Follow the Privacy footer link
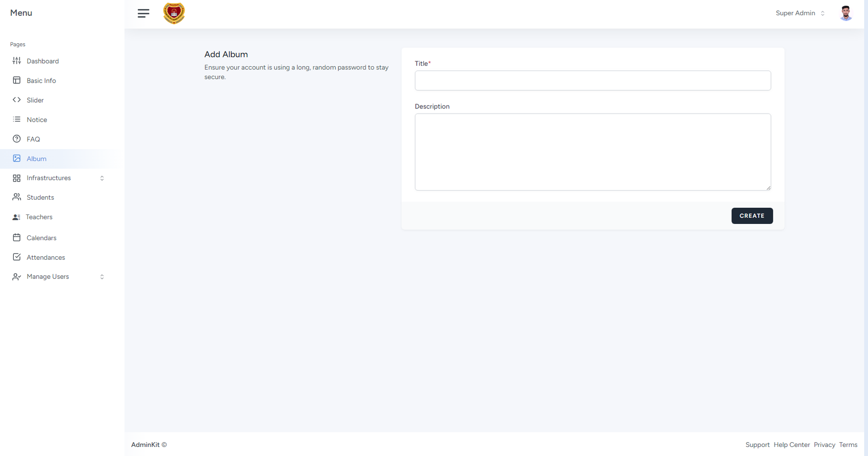This screenshot has height=456, width=868. 824,445
